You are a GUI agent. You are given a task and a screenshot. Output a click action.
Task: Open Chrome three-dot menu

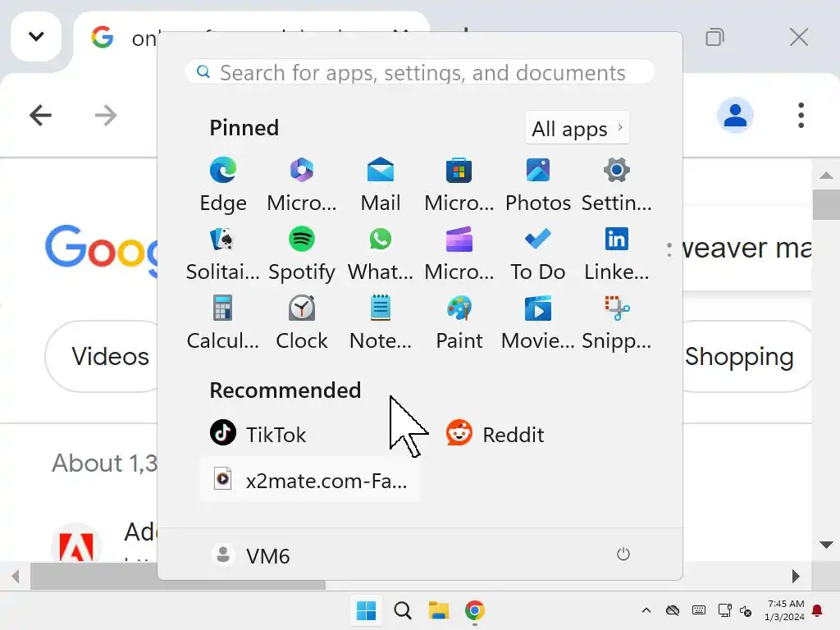[x=801, y=115]
